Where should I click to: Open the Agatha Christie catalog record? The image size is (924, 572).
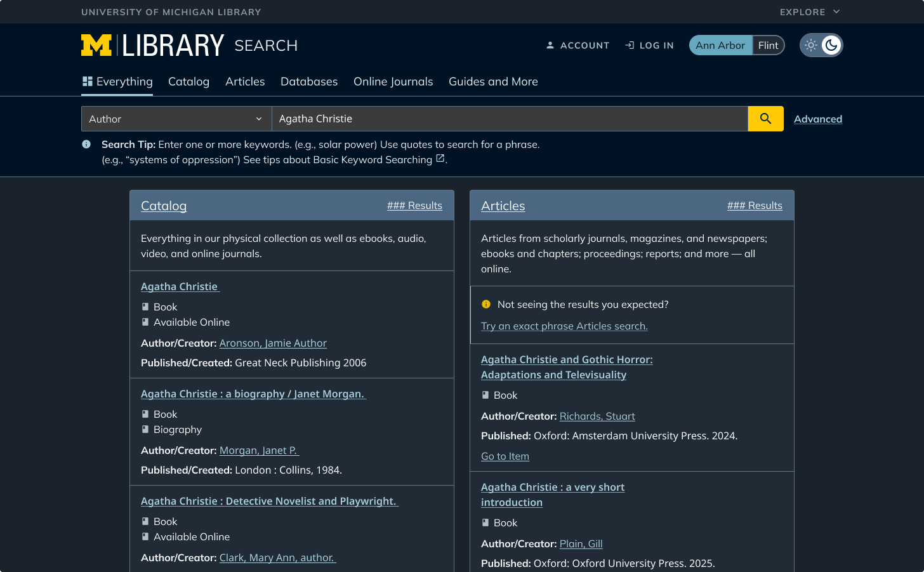click(180, 286)
